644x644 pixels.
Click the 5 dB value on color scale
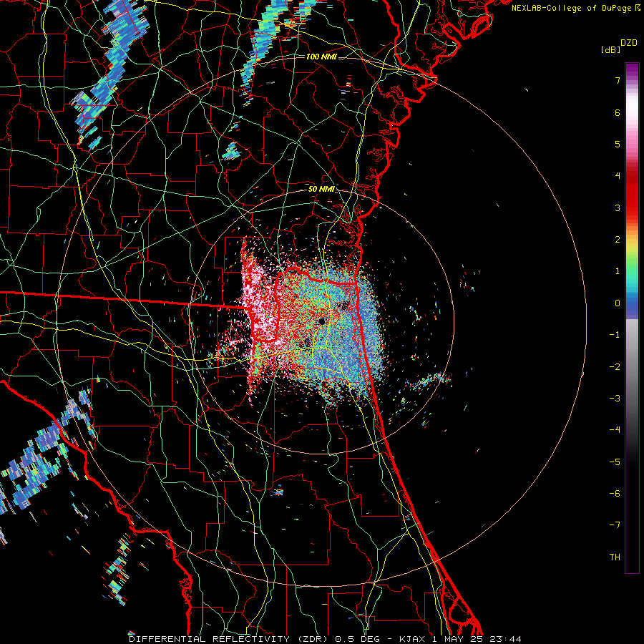coord(618,144)
